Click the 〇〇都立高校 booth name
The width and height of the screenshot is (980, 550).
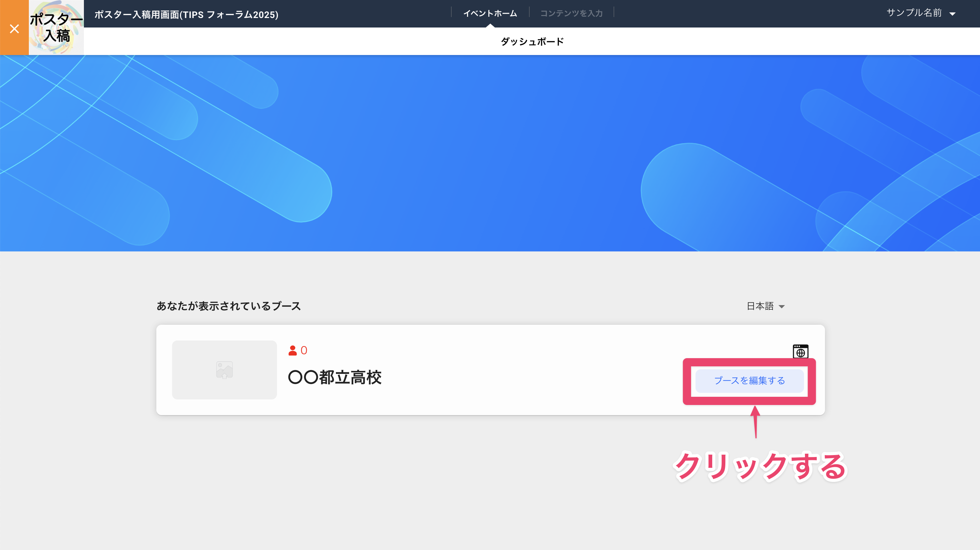335,378
